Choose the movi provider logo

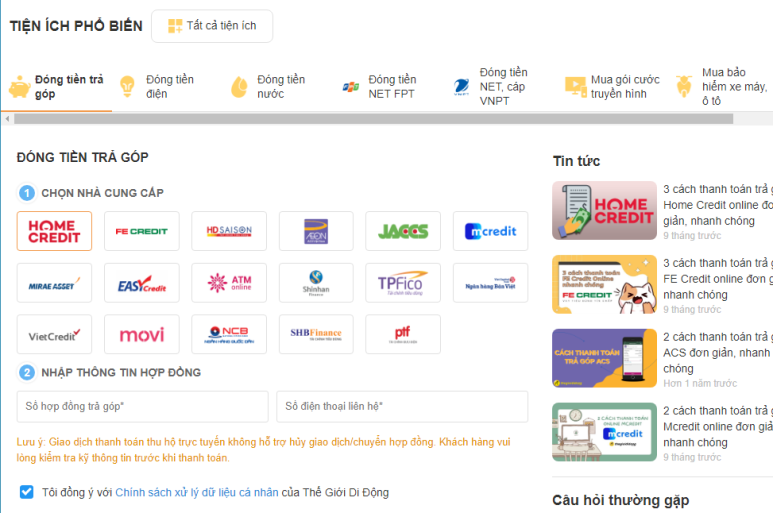pos(142,334)
